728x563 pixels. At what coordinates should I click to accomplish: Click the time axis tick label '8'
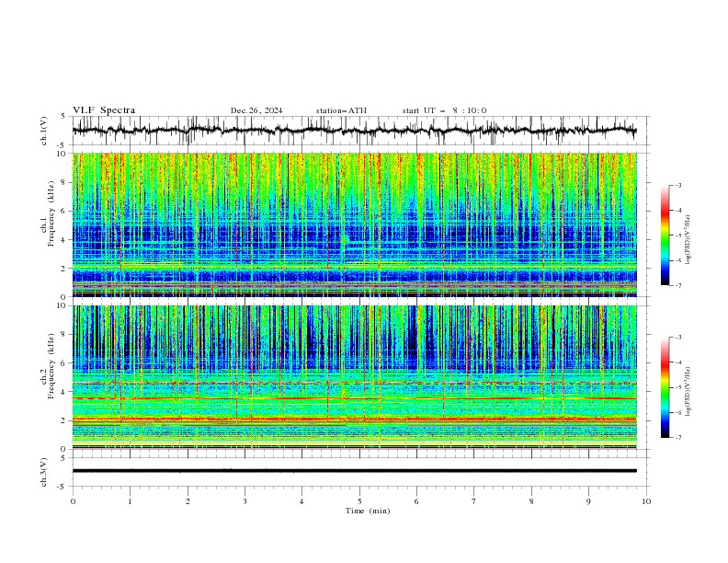531,501
